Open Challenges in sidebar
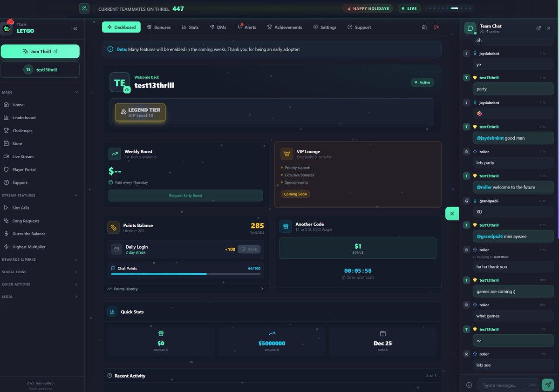This screenshot has width=559, height=392. (42, 131)
